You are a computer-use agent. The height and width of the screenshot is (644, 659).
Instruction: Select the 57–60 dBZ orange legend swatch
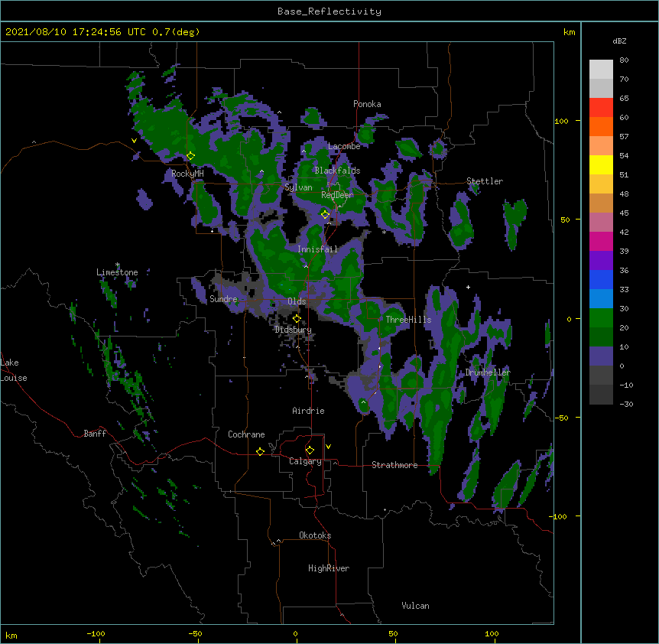point(601,126)
